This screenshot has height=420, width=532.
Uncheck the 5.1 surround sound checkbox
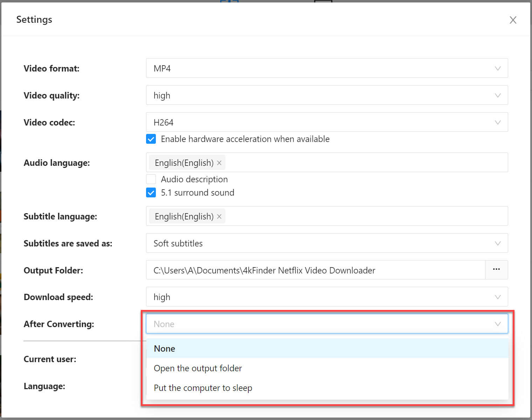point(151,192)
